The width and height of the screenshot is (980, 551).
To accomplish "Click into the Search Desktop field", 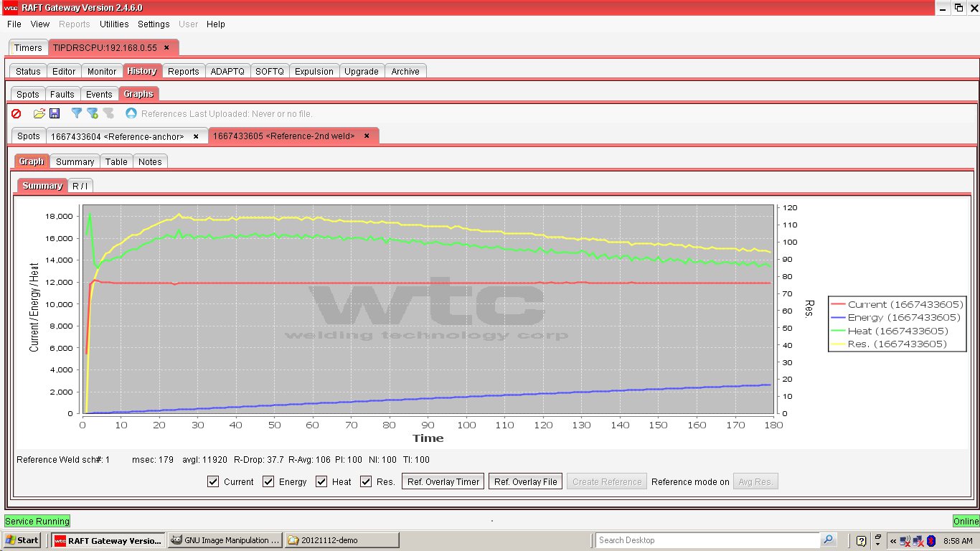I will 708,540.
